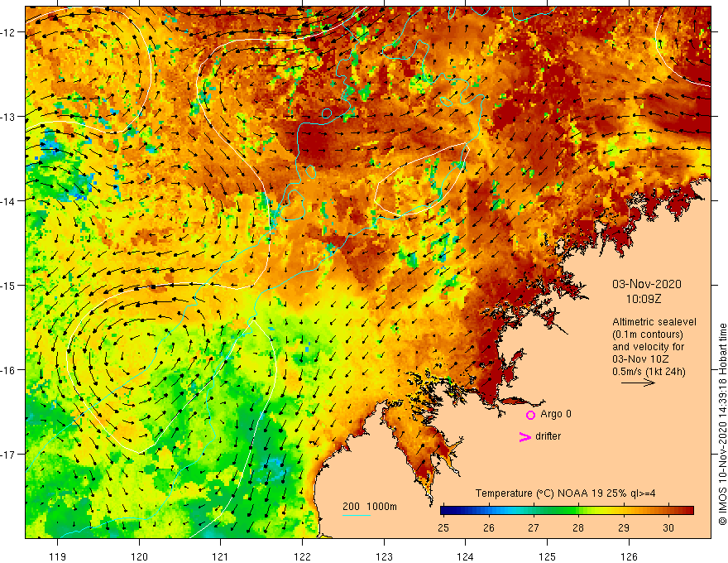Viewport: 728px width, 563px height.
Task: Click the cyan 200 1000m depth contour sample line
Action: click(x=356, y=515)
